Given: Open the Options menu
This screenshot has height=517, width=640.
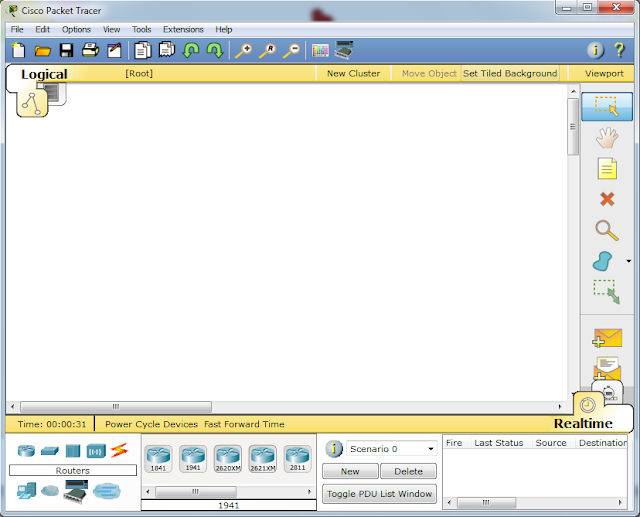Looking at the screenshot, I should coord(76,29).
